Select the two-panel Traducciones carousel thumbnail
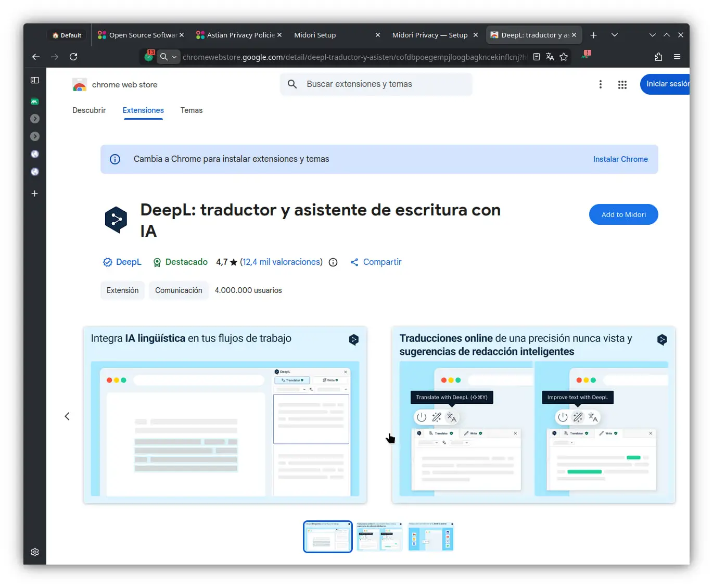713x588 pixels. [x=379, y=536]
